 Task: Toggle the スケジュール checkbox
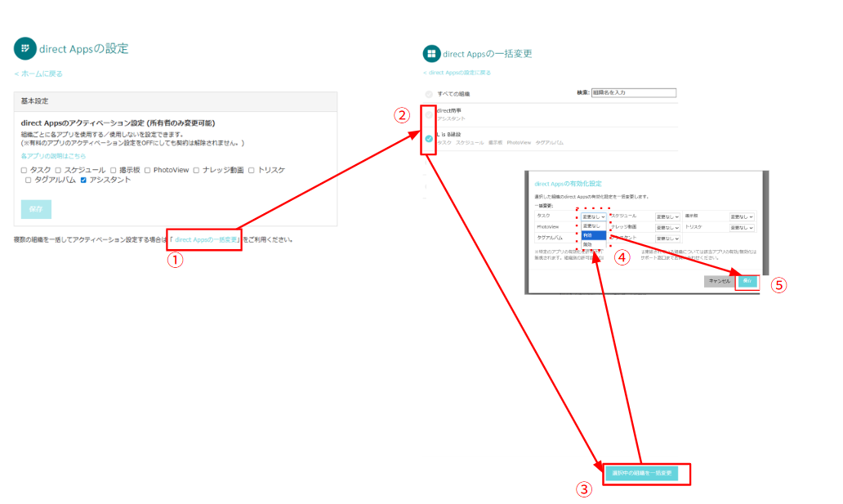[x=58, y=170]
